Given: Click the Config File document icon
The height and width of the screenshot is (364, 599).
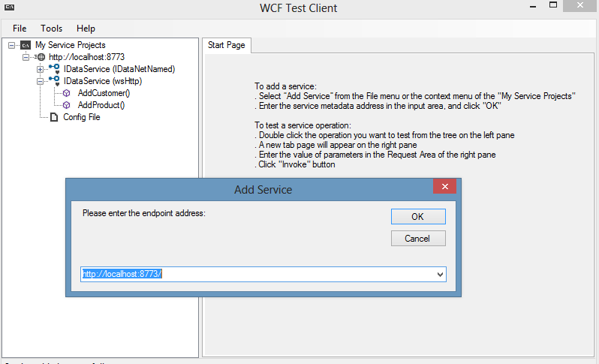Looking at the screenshot, I should tap(54, 117).
